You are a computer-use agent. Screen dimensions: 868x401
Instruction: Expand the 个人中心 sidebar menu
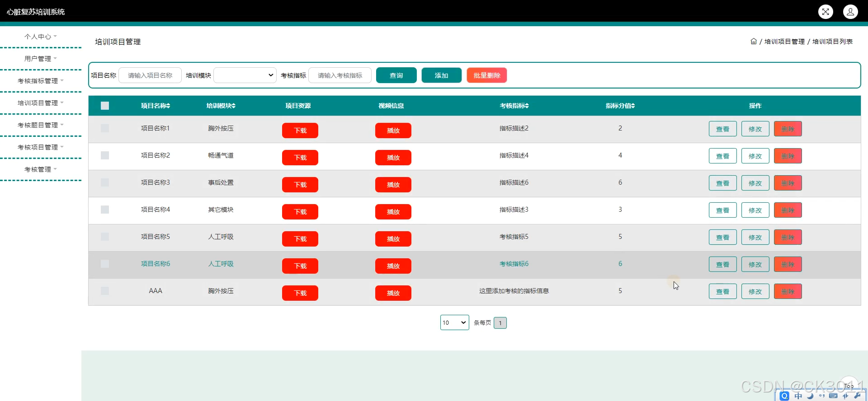(x=41, y=37)
